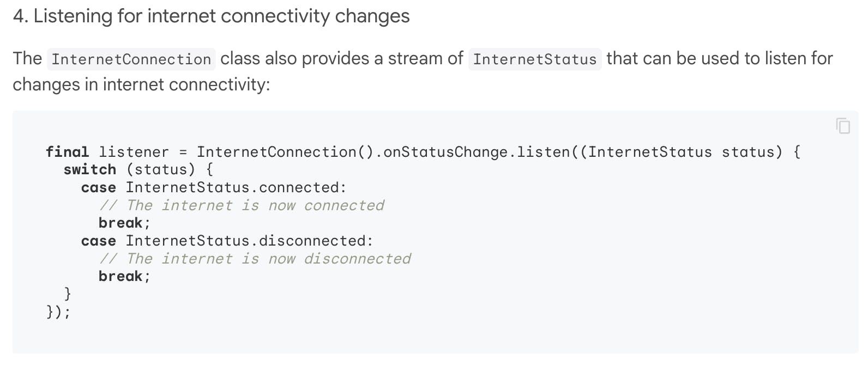Image resolution: width=868 pixels, height=367 pixels.
Task: Click 'InternetStatus.connected:' case line
Action: [236, 187]
